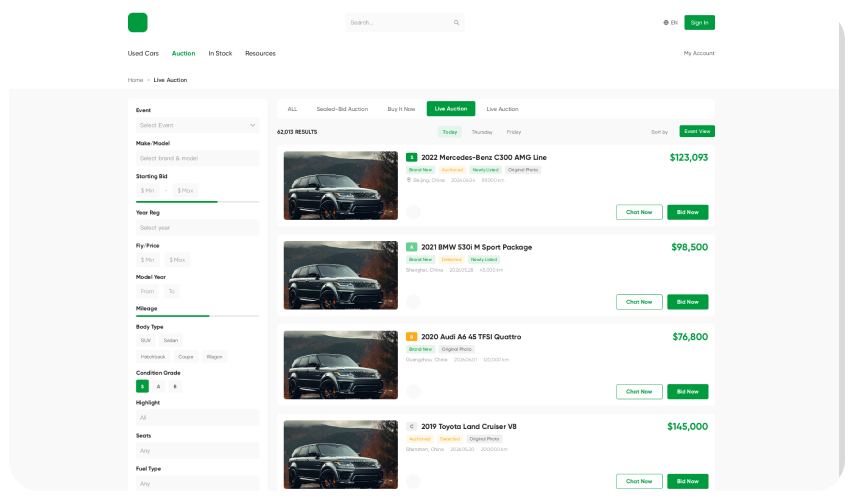This screenshot has height=500, width=855.
Task: Click the location pin beside Beijing, China
Action: click(408, 180)
